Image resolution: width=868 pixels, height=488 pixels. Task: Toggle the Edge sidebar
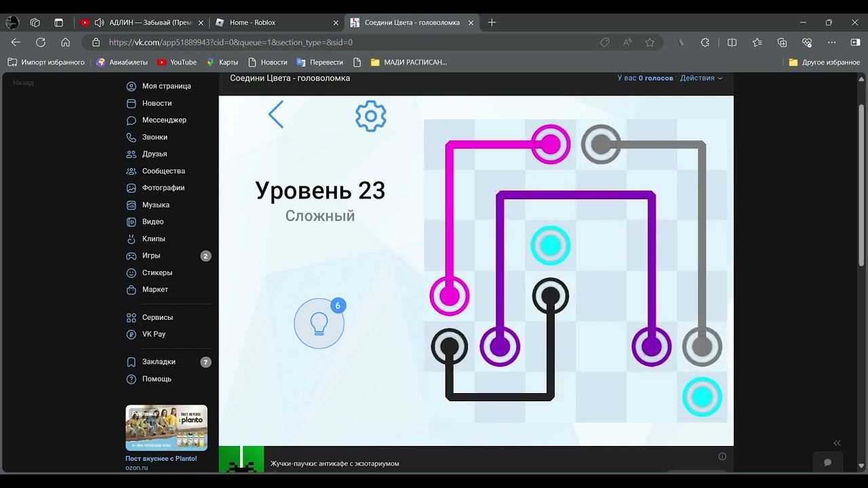click(855, 42)
